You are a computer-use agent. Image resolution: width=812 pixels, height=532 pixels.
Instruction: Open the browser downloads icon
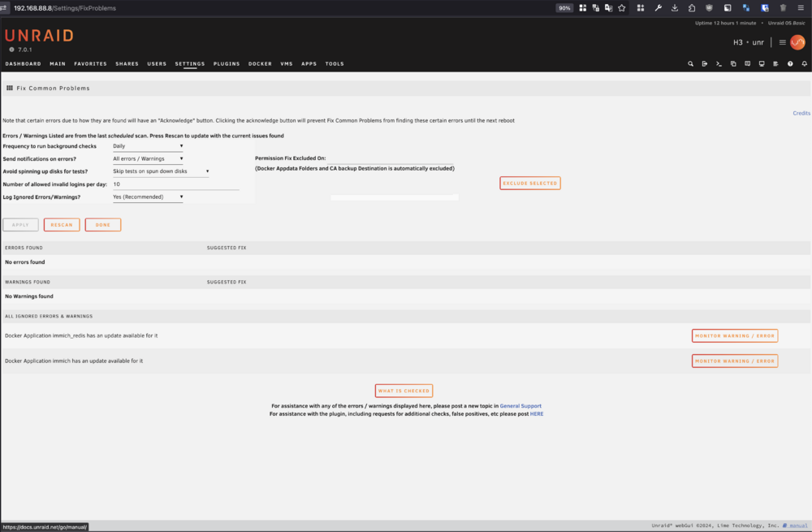(675, 8)
